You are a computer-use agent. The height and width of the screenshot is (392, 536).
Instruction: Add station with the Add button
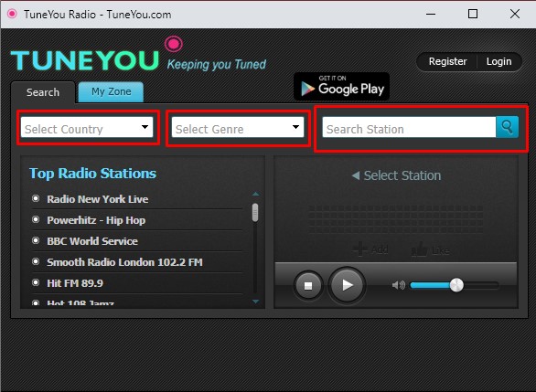point(370,249)
